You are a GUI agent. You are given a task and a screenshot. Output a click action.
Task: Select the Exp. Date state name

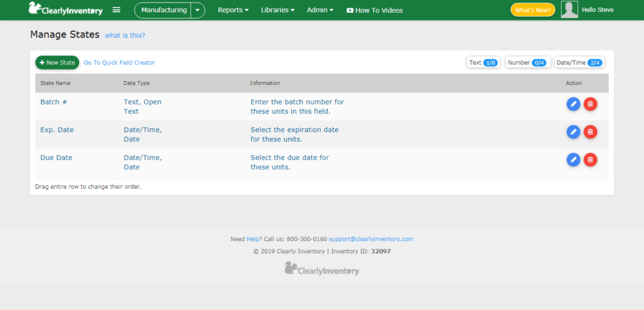[57, 130]
